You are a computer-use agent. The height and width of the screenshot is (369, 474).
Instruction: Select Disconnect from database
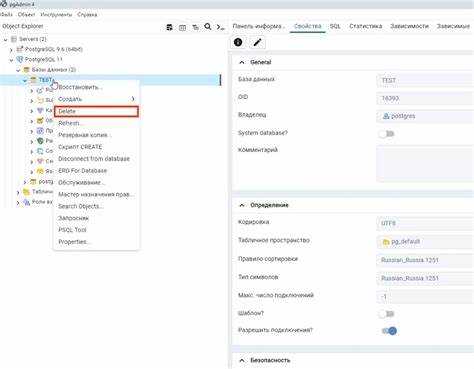click(x=96, y=159)
